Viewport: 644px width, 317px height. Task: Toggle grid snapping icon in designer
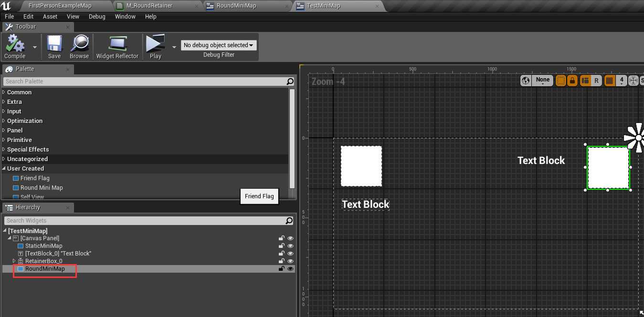(x=609, y=81)
